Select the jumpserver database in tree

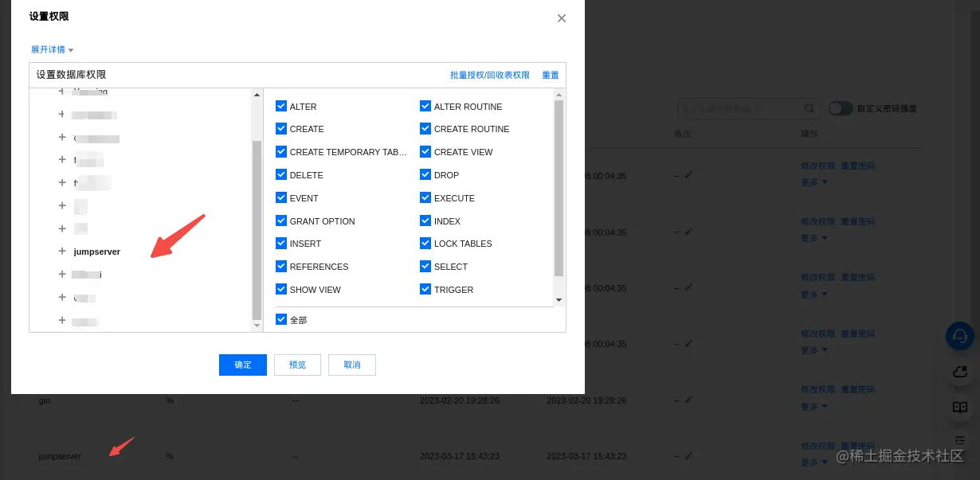(x=96, y=252)
